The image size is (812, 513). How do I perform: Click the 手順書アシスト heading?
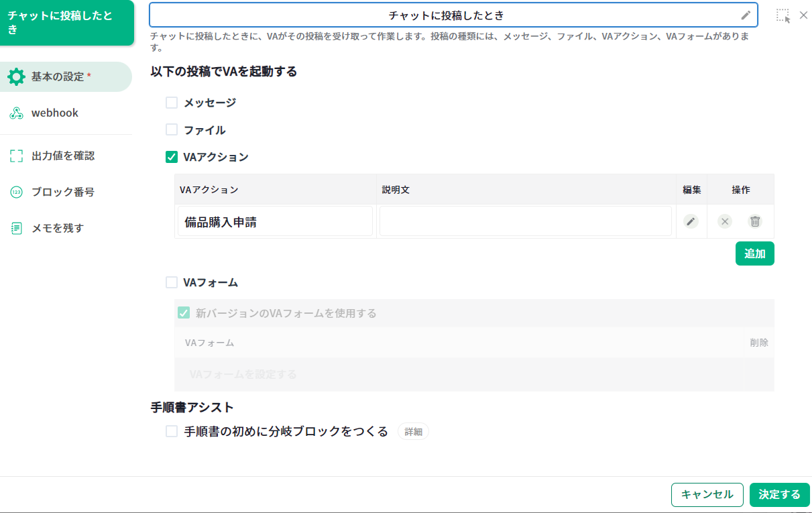coord(192,407)
